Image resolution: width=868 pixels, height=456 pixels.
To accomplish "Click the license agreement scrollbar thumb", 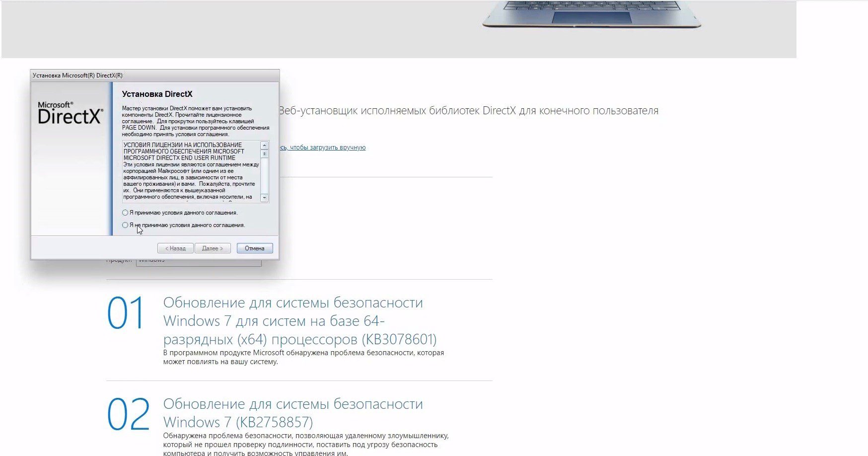I will point(265,154).
